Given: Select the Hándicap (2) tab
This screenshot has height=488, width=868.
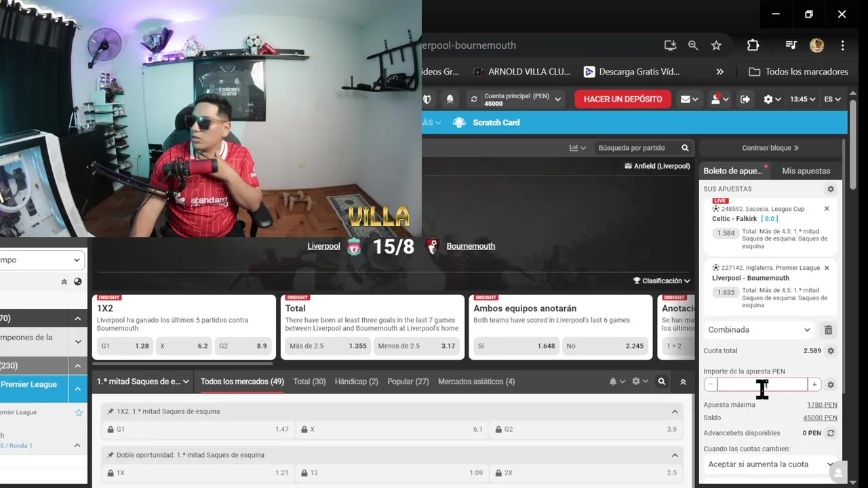Looking at the screenshot, I should [x=357, y=382].
